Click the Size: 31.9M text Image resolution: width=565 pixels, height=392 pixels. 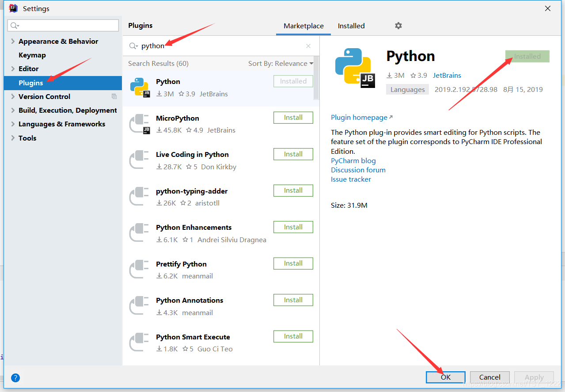coord(349,206)
